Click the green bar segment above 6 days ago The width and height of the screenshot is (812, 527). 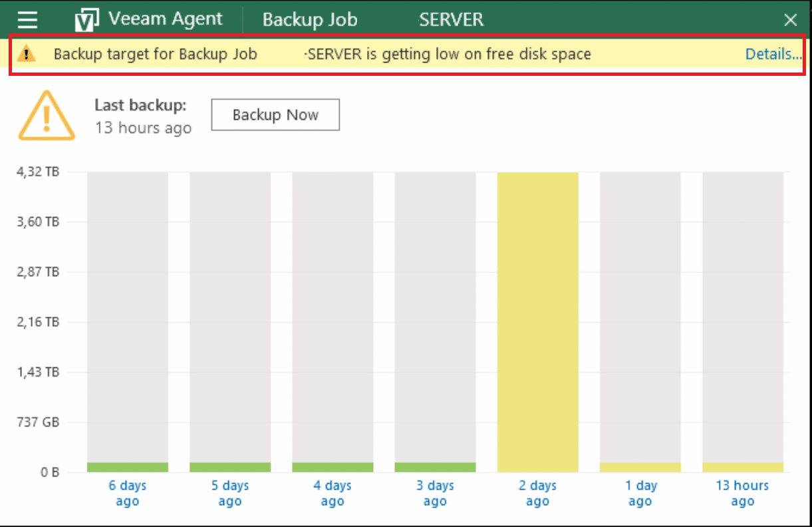128,467
